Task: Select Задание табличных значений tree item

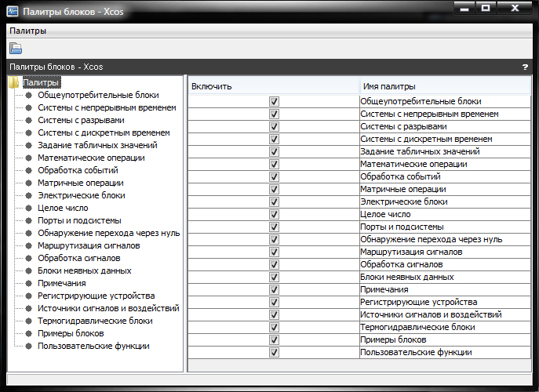Action: click(97, 145)
